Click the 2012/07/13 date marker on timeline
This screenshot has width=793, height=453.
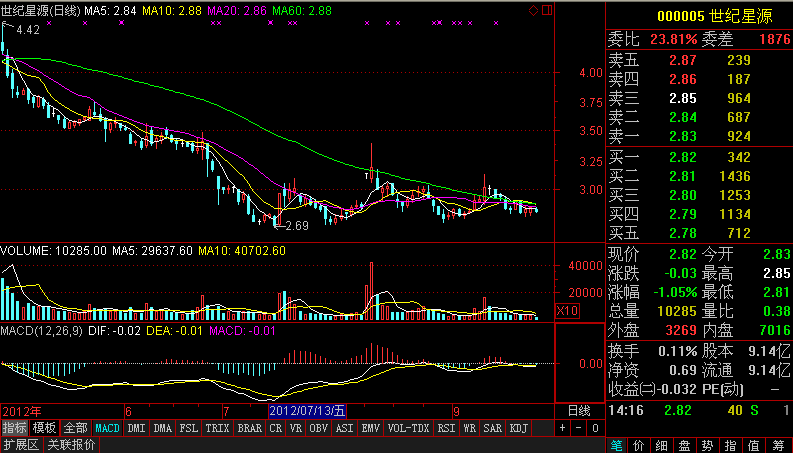coord(308,411)
